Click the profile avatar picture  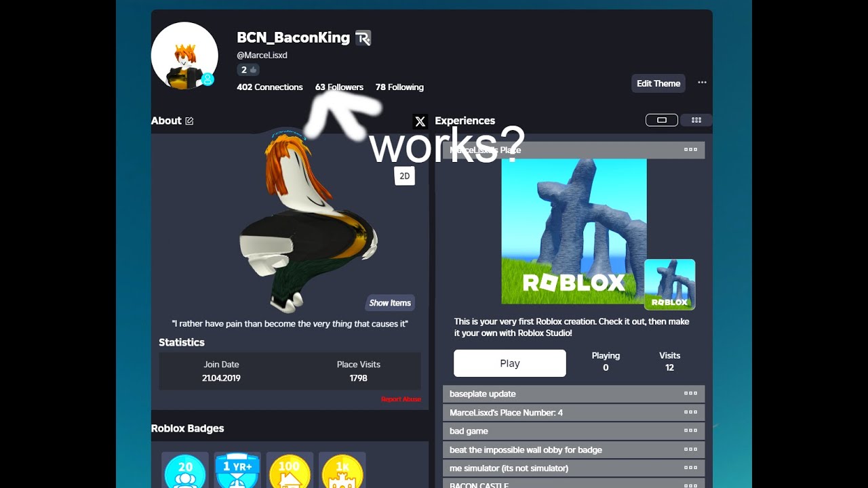(184, 56)
